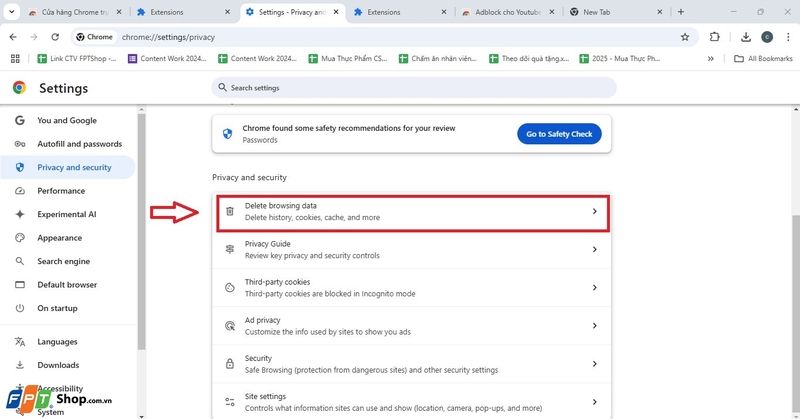Open Search engine settings
Viewport: 800px width, 419px height.
(68, 261)
